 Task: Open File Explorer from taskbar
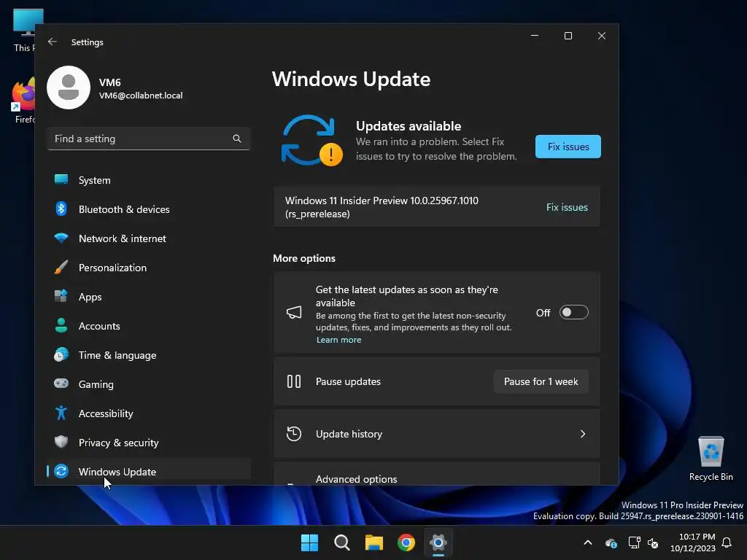(x=374, y=542)
